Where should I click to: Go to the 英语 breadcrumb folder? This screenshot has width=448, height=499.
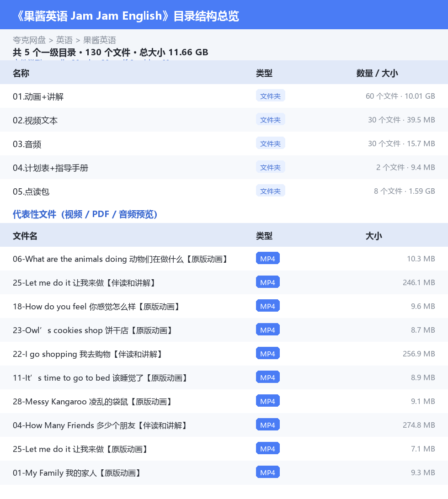point(64,40)
